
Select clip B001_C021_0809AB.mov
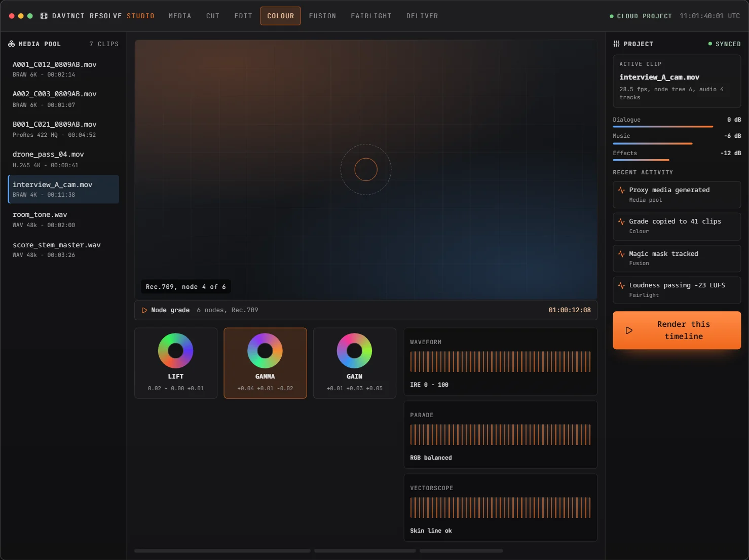click(x=63, y=129)
